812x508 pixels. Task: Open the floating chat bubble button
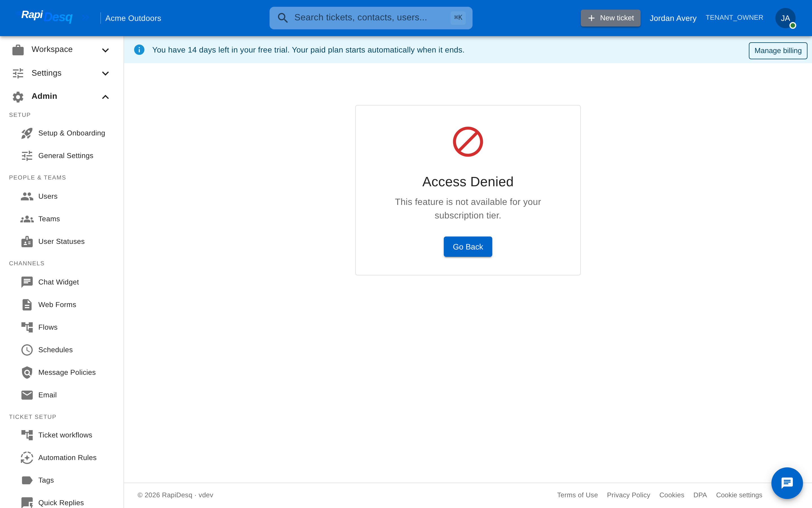pyautogui.click(x=787, y=483)
